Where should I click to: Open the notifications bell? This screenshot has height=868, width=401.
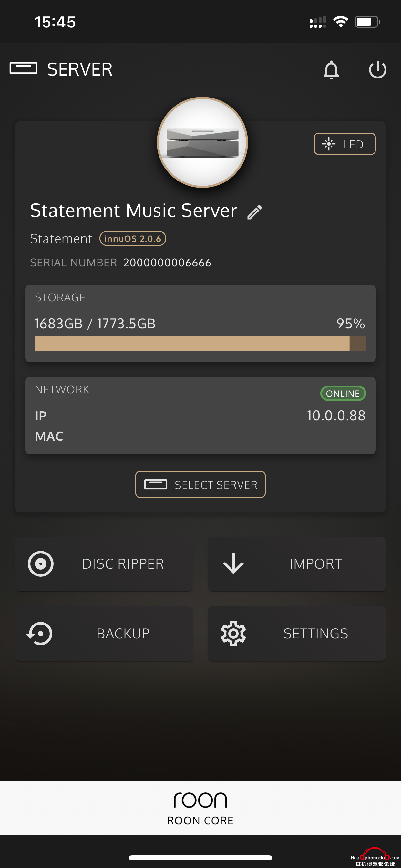pyautogui.click(x=331, y=70)
